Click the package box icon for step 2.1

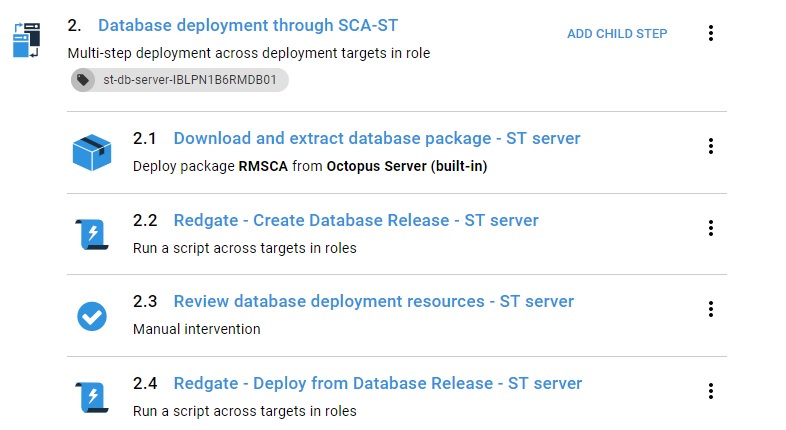[x=92, y=152]
